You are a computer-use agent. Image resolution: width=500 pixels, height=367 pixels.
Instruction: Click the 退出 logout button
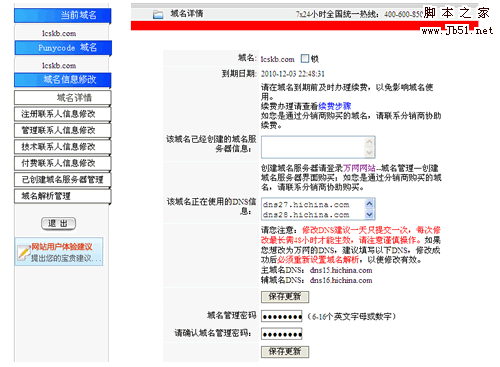58,223
